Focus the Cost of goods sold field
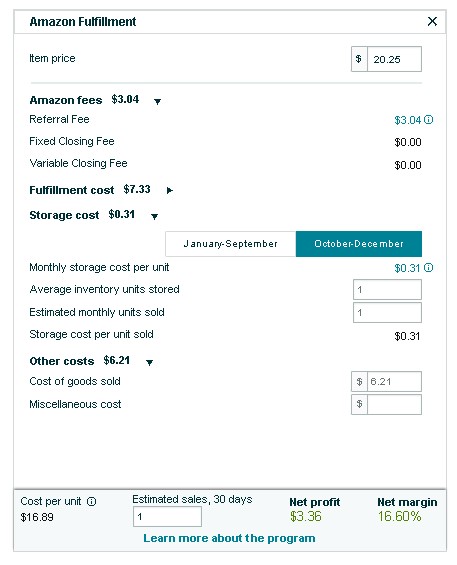 tap(394, 382)
